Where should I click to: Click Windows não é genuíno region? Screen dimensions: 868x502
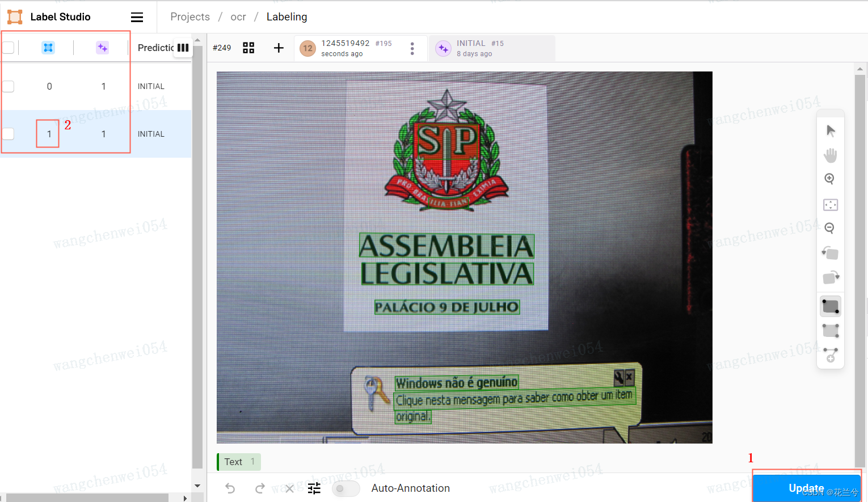457,383
